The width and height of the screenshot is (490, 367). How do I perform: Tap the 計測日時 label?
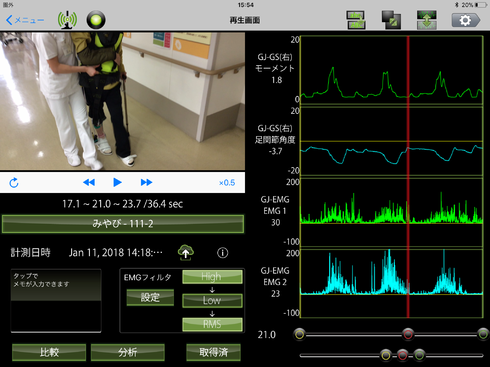tap(30, 253)
